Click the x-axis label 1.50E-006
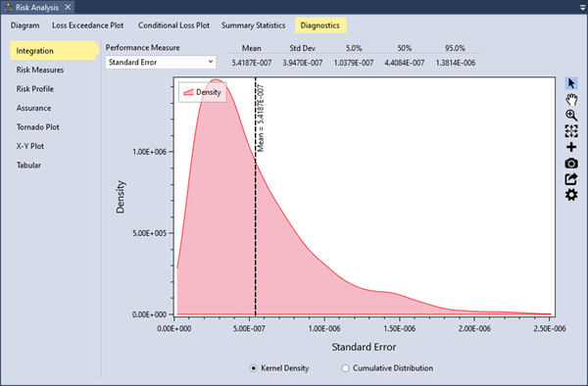588x386 pixels. pyautogui.click(x=399, y=328)
